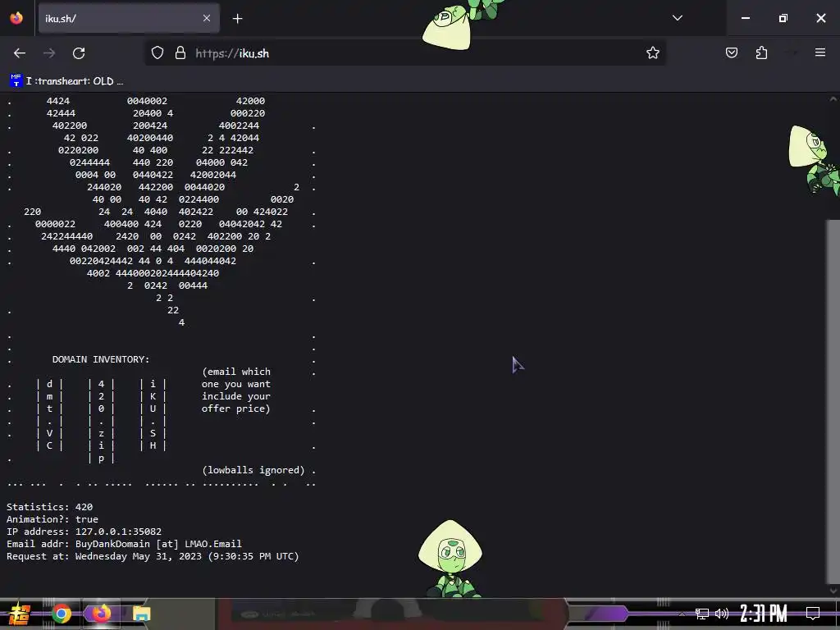The width and height of the screenshot is (840, 630).
Task: Click the IP address 127.0.0.1:35082 line
Action: pyautogui.click(x=84, y=532)
